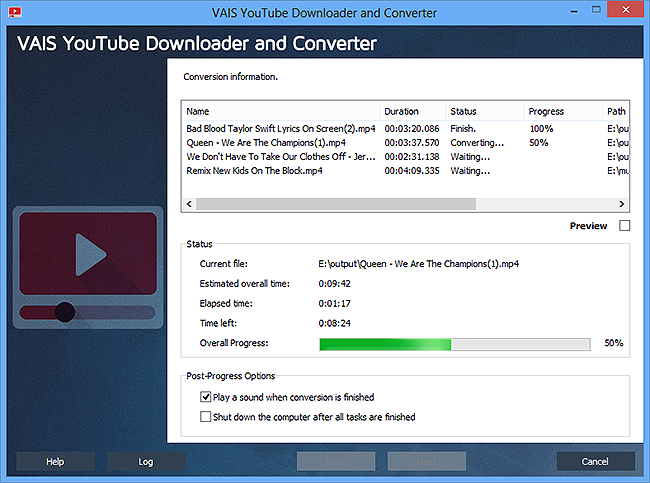Open the Help button

(55, 461)
